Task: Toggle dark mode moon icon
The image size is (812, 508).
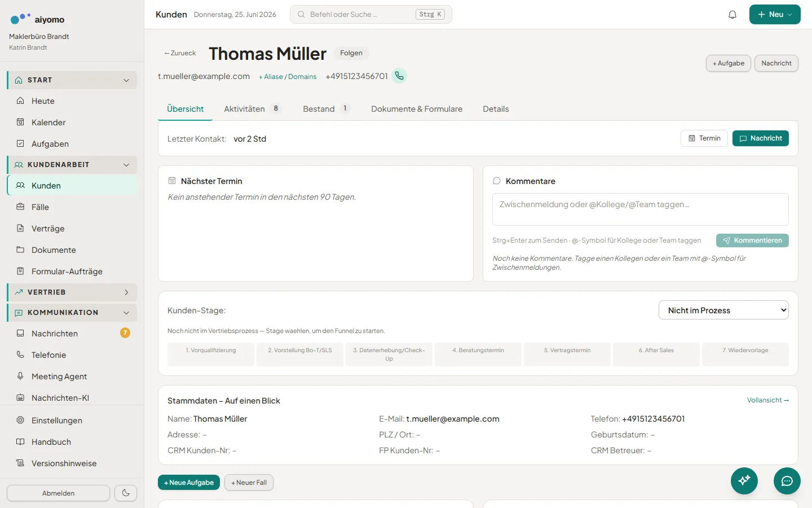Action: [126, 493]
